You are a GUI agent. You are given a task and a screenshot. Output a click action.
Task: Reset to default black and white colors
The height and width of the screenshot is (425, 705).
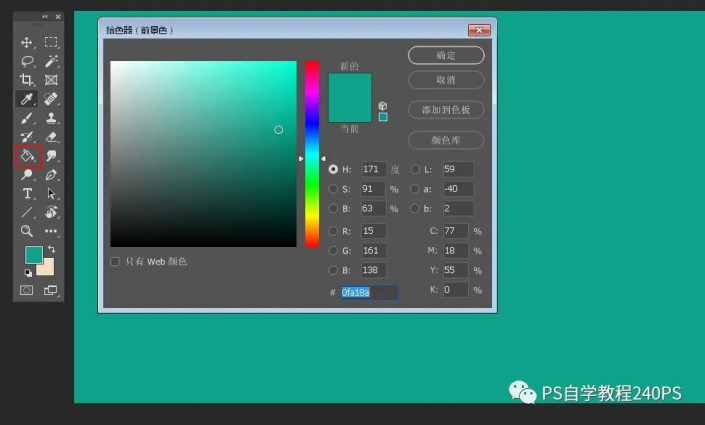(x=28, y=273)
